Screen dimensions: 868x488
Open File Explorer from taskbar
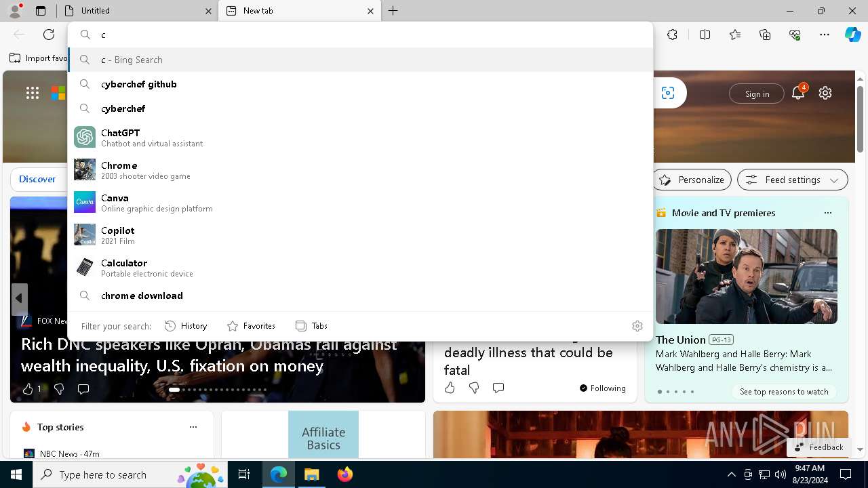[312, 474]
